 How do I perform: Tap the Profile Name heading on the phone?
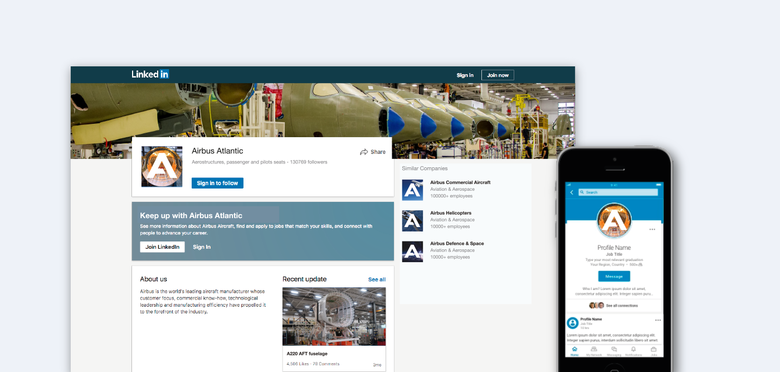click(614, 248)
